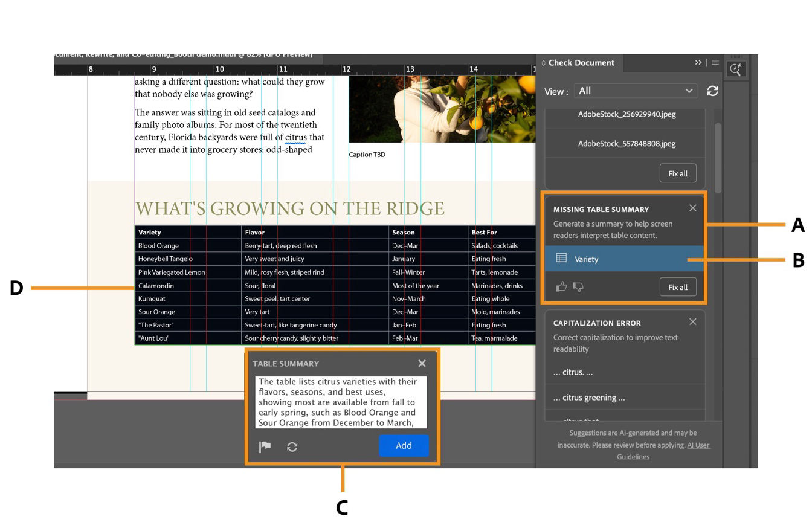The height and width of the screenshot is (522, 812).
Task: Click the "Caption TBD" text under the photo
Action: pyautogui.click(x=367, y=155)
